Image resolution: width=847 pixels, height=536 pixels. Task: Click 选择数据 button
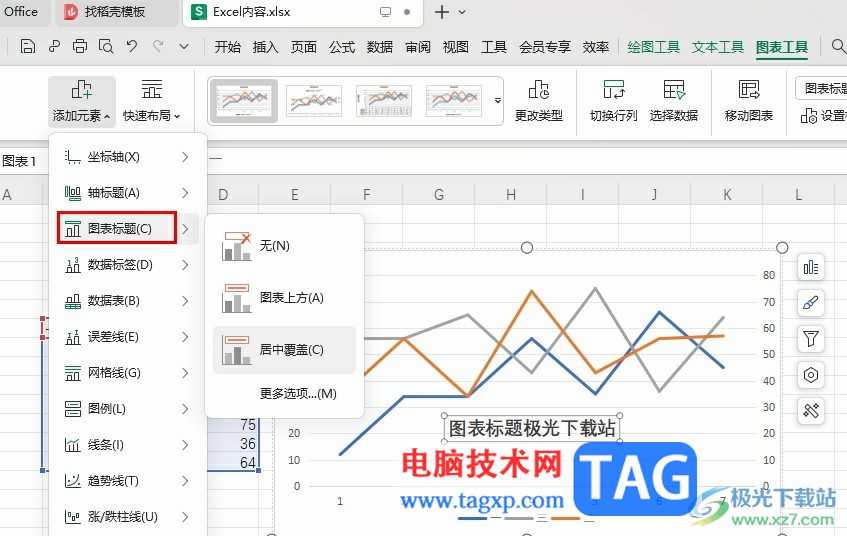(674, 101)
